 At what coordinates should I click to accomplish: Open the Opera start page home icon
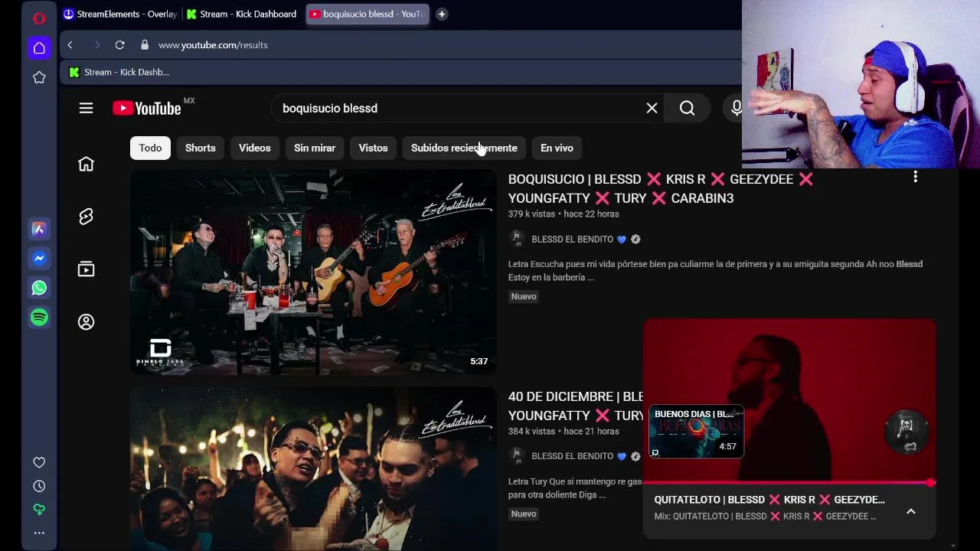(39, 47)
